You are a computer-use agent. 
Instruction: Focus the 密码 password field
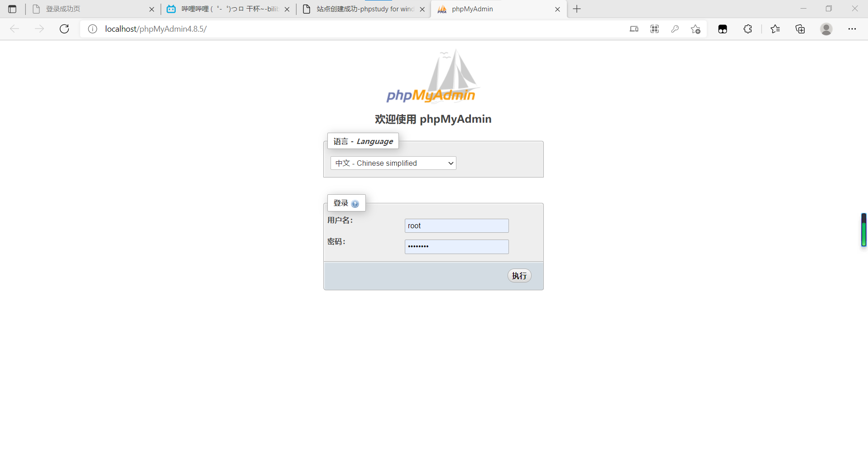[x=457, y=247]
